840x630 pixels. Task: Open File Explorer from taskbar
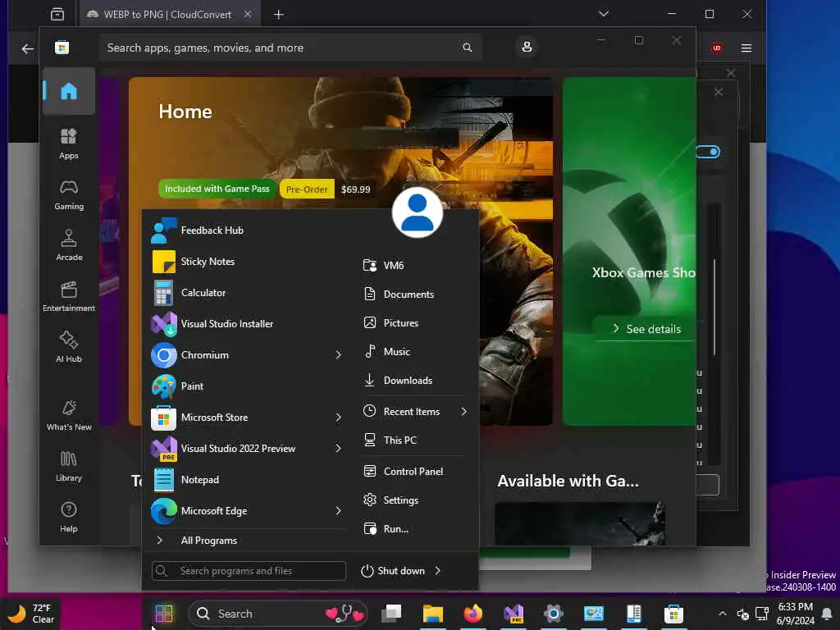pos(432,614)
